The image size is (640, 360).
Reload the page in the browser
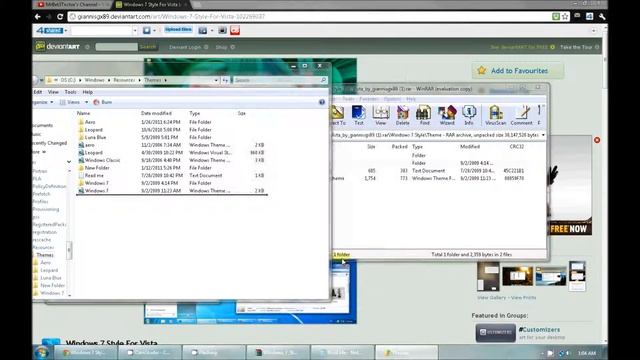coord(60,17)
